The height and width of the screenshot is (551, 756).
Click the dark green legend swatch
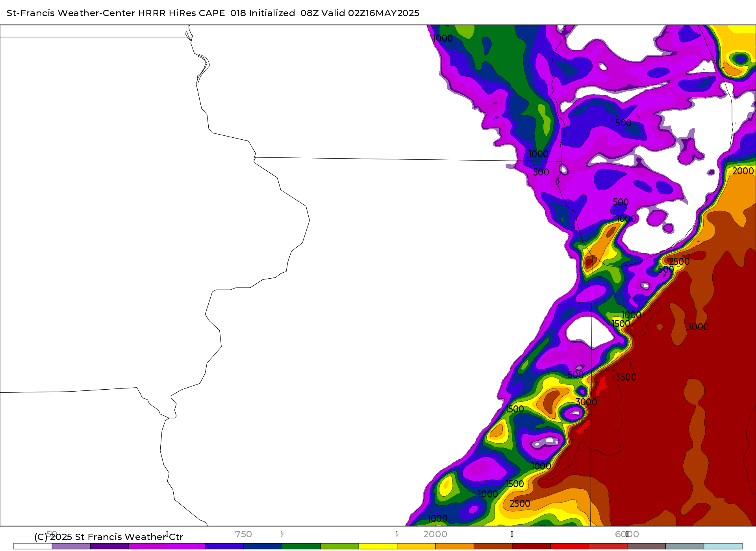(x=301, y=546)
